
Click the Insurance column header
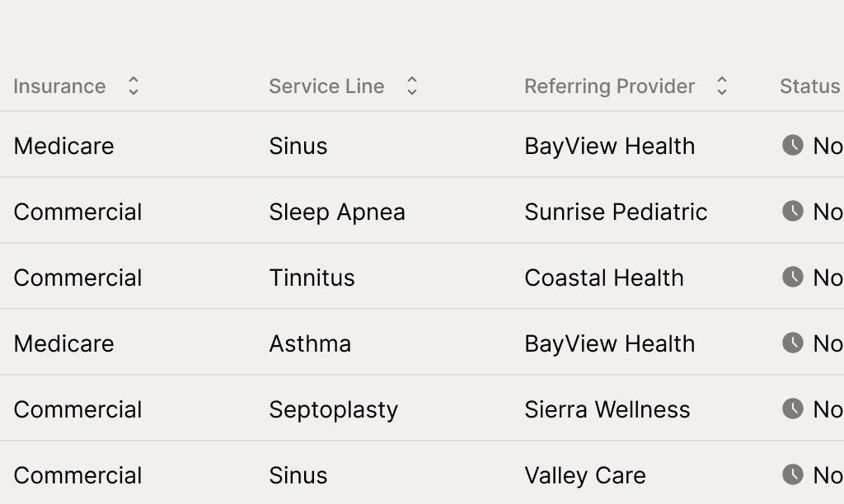[59, 86]
